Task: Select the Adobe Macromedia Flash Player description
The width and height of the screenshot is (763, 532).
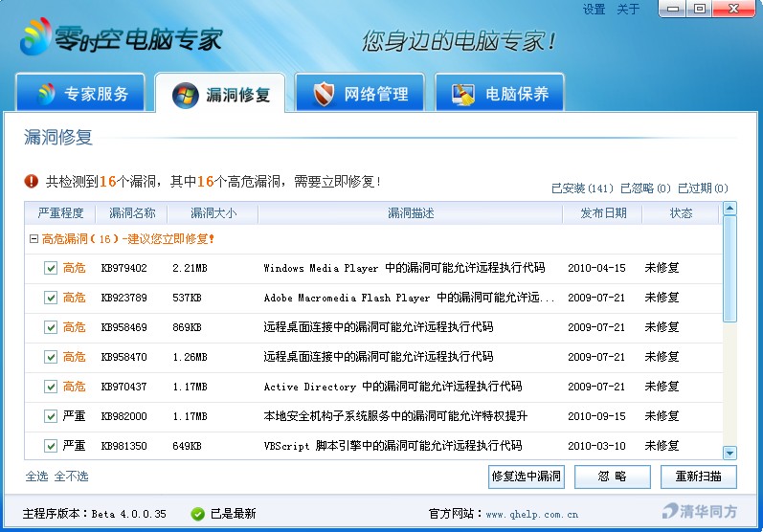Action: tap(409, 298)
